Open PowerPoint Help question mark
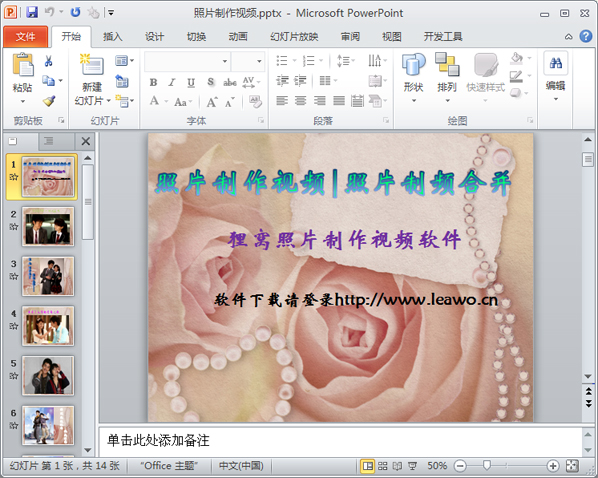This screenshot has width=598, height=478. (586, 36)
